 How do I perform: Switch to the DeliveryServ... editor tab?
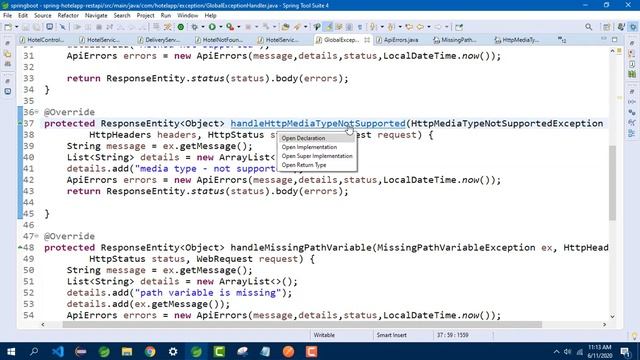click(159, 40)
